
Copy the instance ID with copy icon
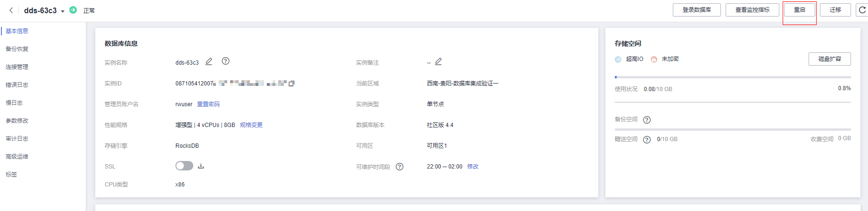pos(291,84)
